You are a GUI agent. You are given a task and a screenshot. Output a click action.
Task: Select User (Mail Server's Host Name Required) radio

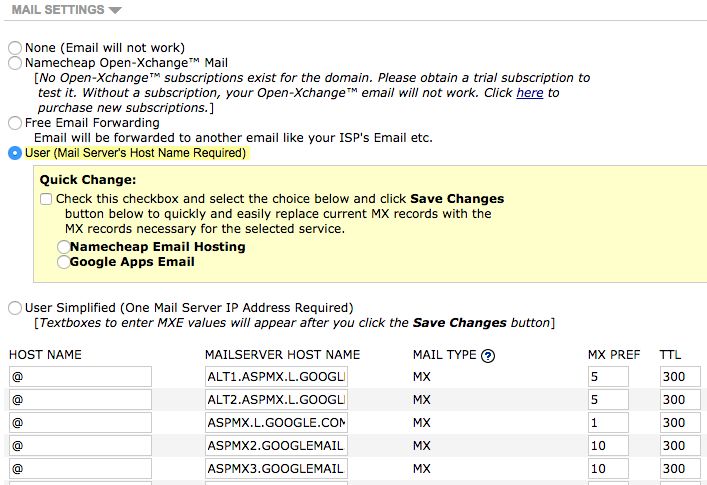coord(15,153)
